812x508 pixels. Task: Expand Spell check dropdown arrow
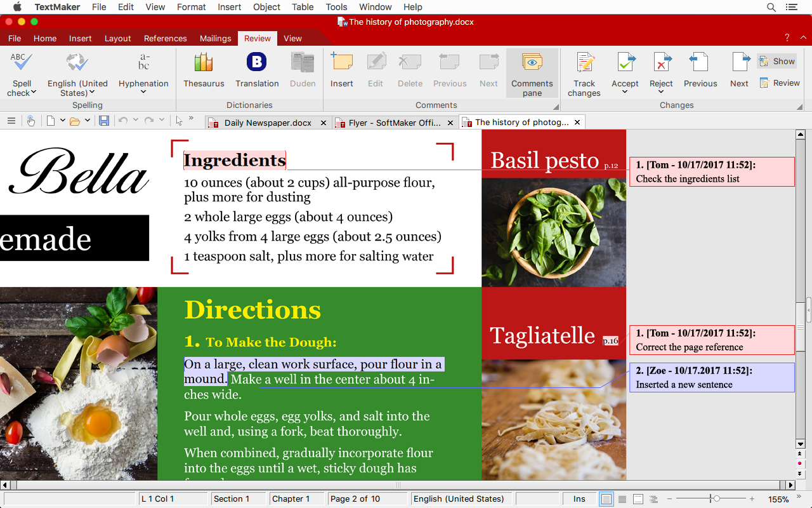(x=34, y=93)
